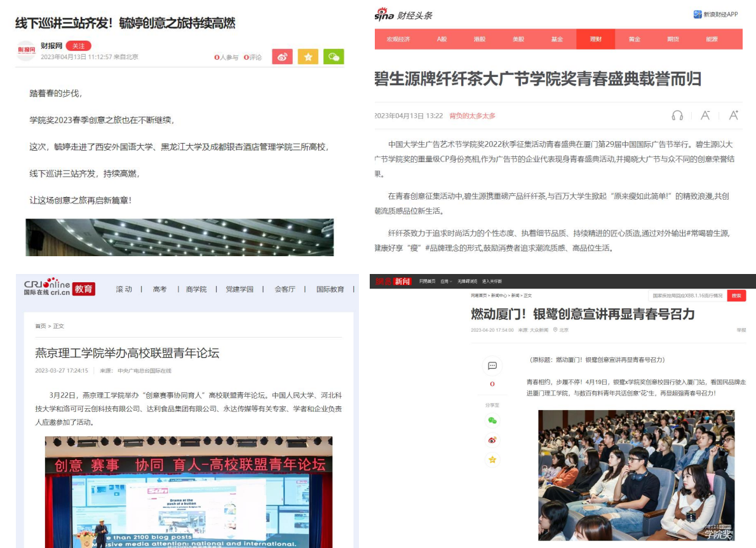Viewport: 756px width, 548px height.
Task: Click the forum stage photo on CRI article
Action: [189, 492]
